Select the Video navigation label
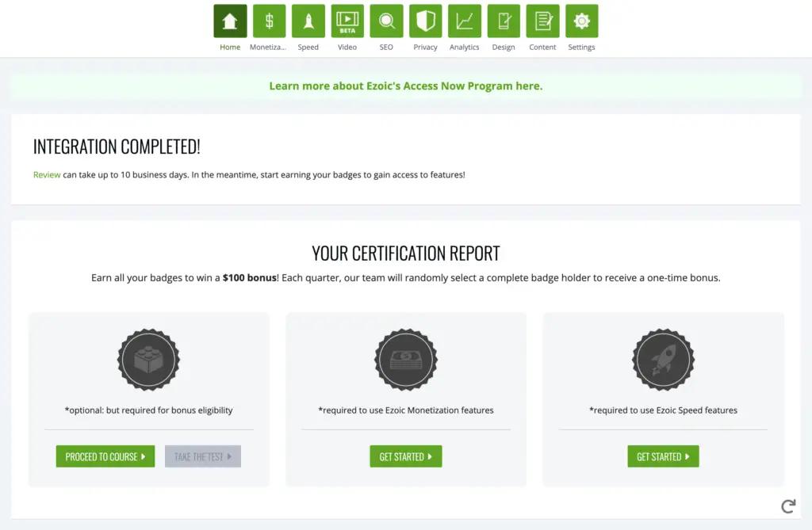Viewport: 812px width, 530px height. (347, 47)
